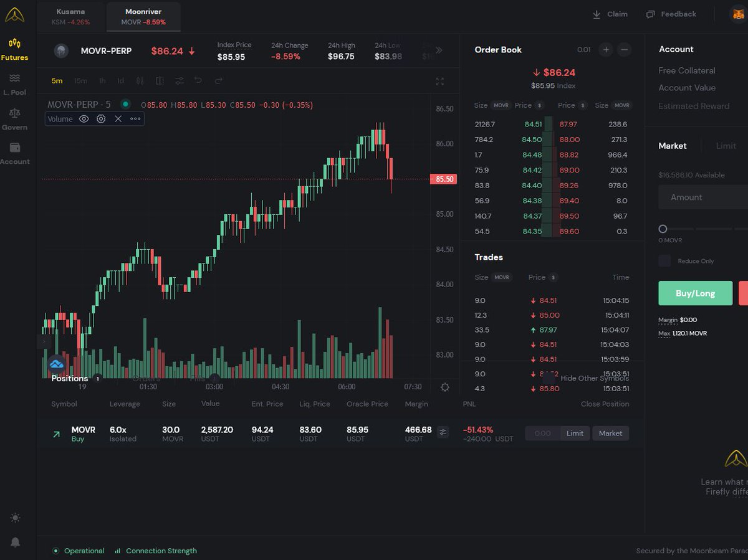The height and width of the screenshot is (560, 748).
Task: Open the Feedback link
Action: (x=671, y=14)
